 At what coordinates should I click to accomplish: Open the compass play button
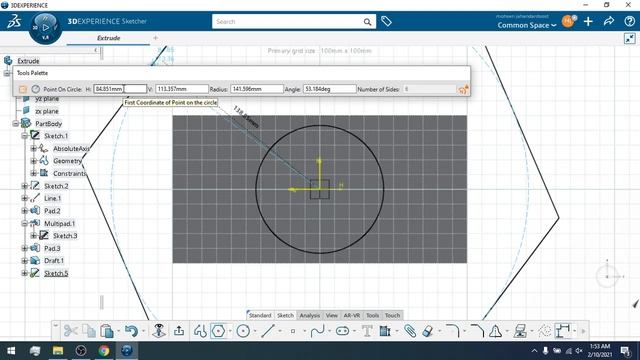coord(45,28)
